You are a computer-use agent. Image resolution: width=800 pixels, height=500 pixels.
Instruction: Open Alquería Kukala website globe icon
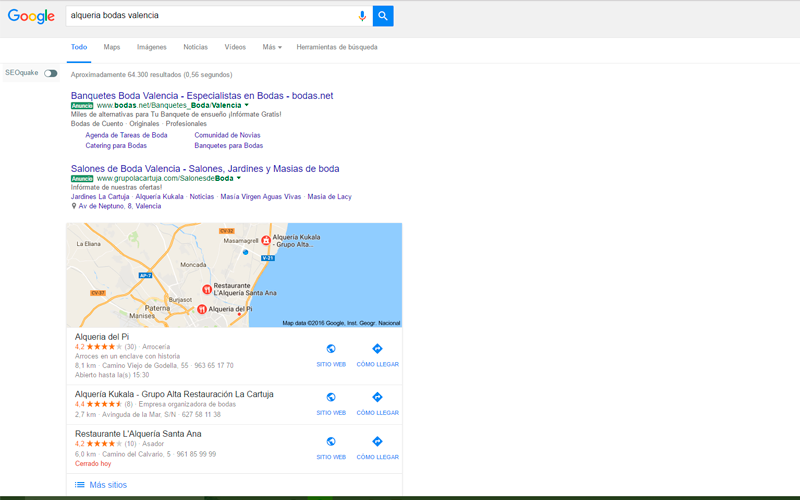[x=331, y=397]
